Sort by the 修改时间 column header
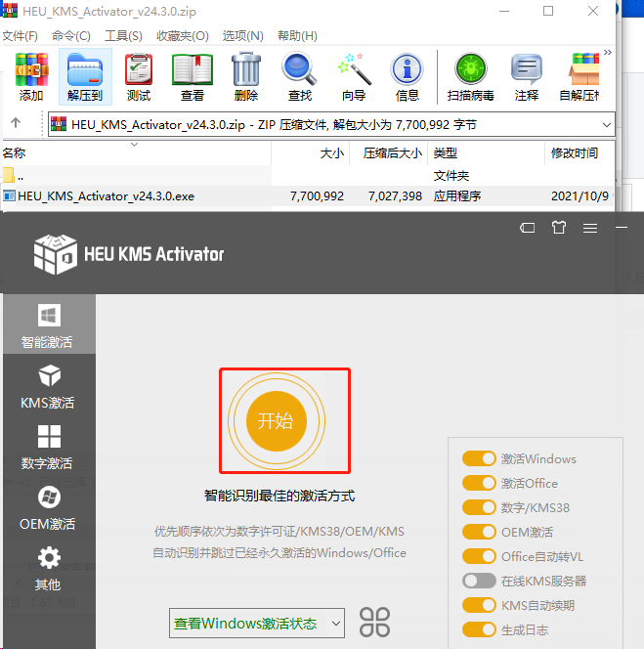The height and width of the screenshot is (649, 644). [580, 153]
